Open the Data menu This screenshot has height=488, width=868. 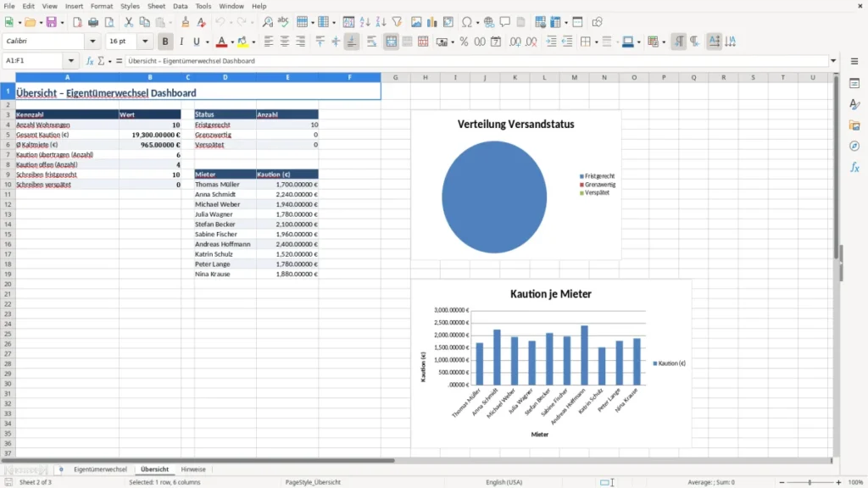(x=180, y=6)
